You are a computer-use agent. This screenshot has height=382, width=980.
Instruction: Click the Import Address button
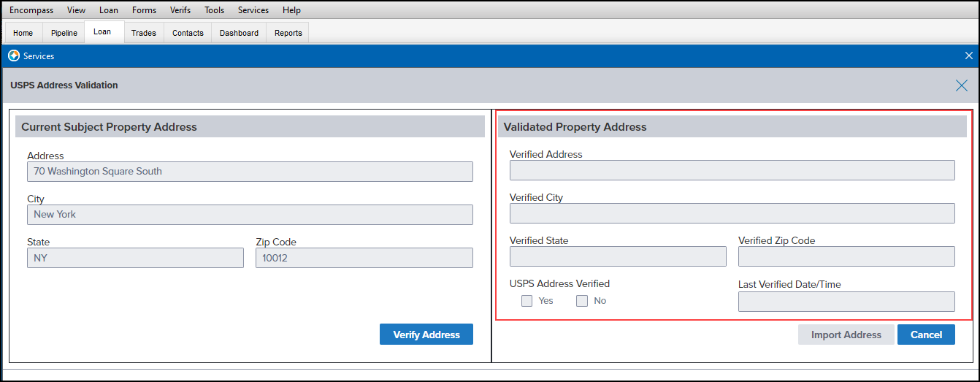point(846,335)
